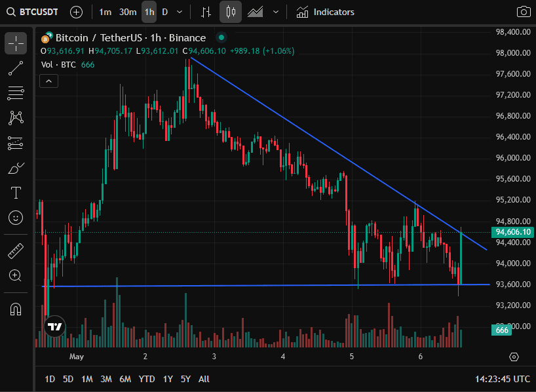The width and height of the screenshot is (536, 392).
Task: Click the close value C94,606.10
Action: [x=204, y=51]
